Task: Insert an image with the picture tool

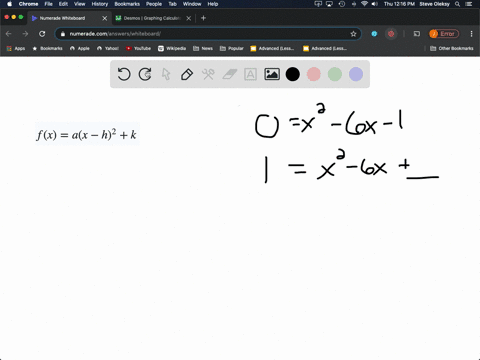Action: point(272,74)
